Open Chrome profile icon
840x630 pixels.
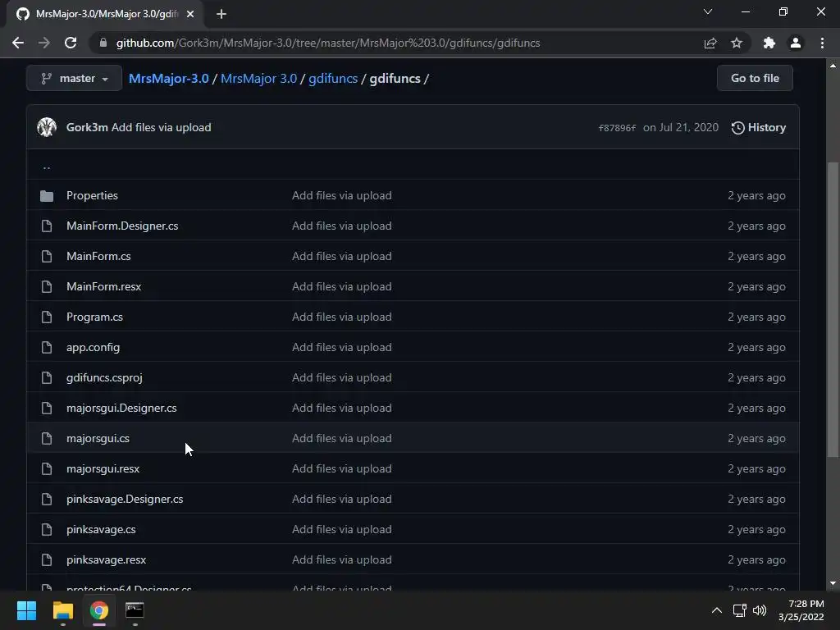tap(796, 43)
